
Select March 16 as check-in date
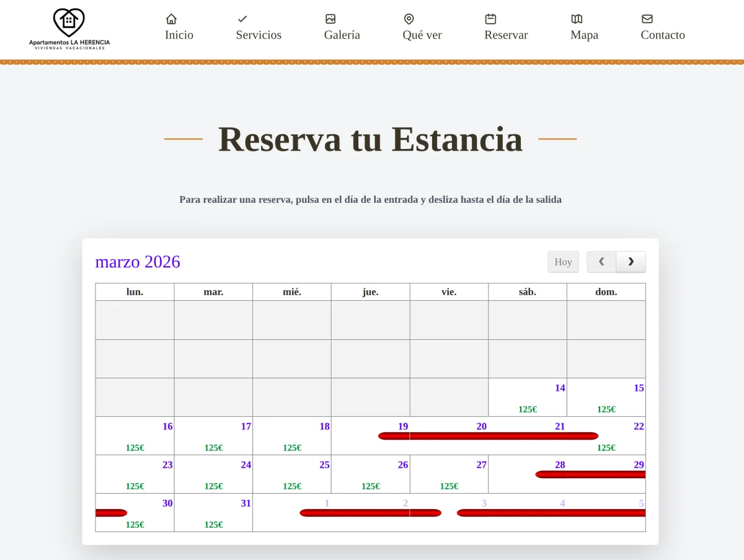click(134, 436)
